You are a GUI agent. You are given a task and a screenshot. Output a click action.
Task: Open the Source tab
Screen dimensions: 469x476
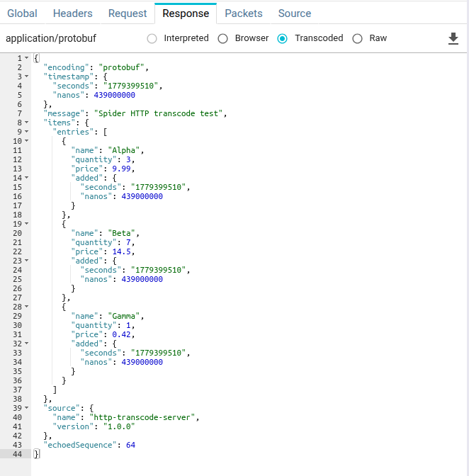pos(295,13)
